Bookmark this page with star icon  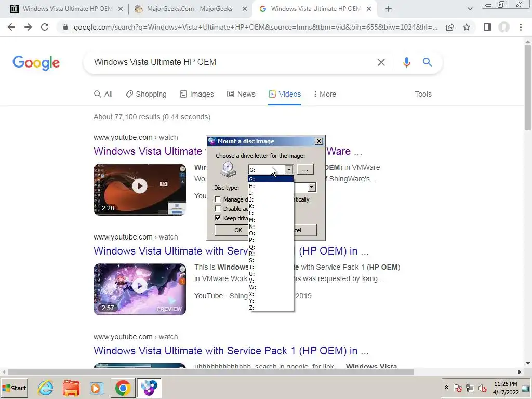pyautogui.click(x=467, y=27)
